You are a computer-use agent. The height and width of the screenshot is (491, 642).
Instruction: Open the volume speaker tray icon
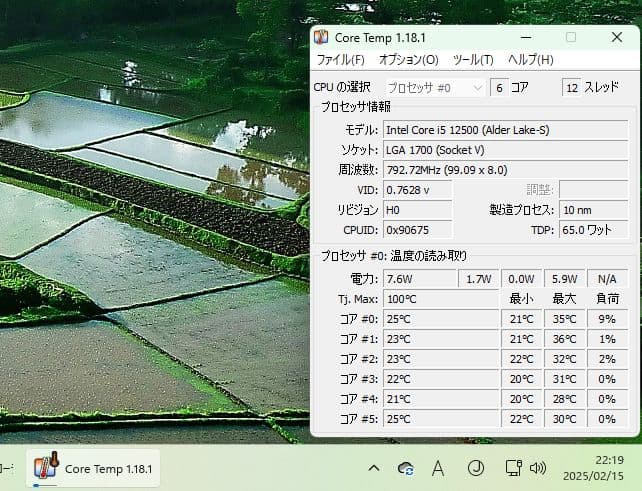538,468
